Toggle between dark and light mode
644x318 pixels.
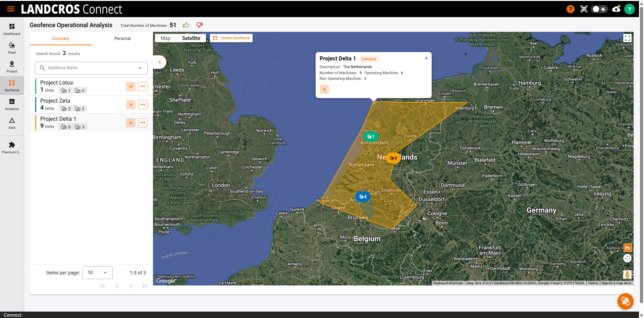(599, 9)
